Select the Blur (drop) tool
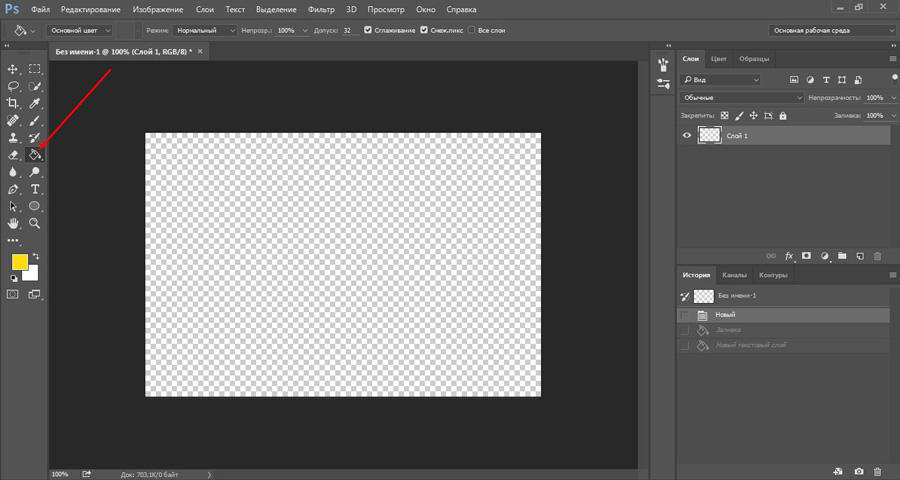 (13, 172)
